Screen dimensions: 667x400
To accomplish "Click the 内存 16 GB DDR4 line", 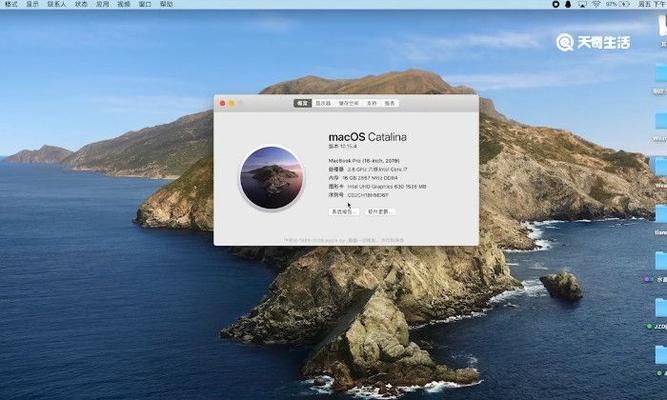I will click(x=363, y=178).
